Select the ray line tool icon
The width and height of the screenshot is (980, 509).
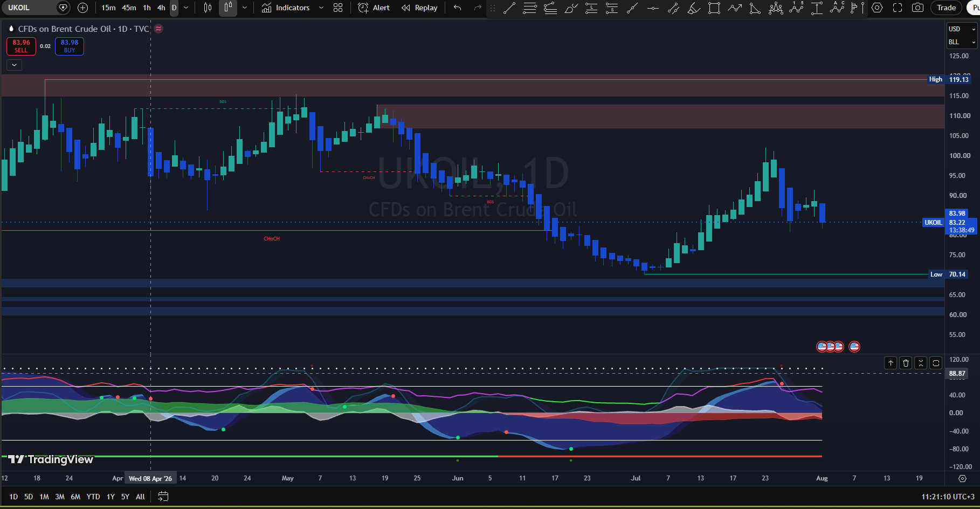632,8
